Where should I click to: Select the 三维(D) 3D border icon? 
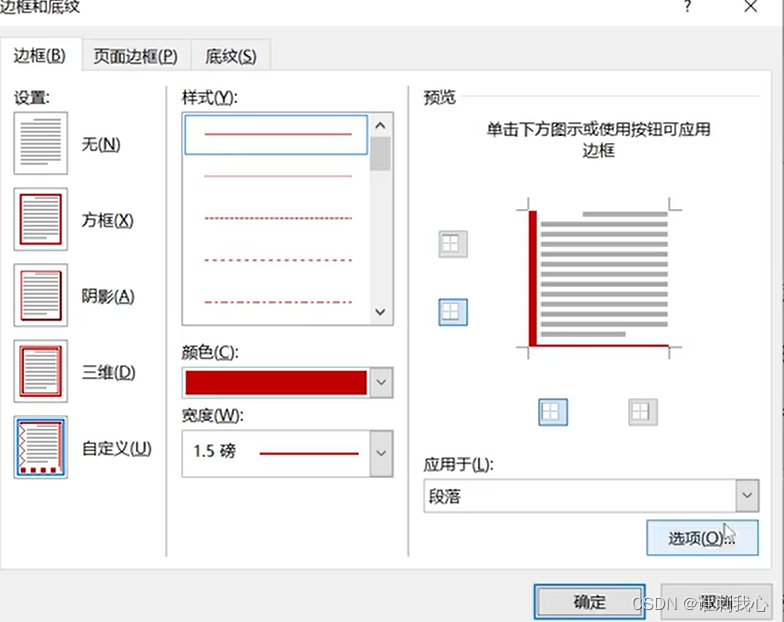(40, 371)
